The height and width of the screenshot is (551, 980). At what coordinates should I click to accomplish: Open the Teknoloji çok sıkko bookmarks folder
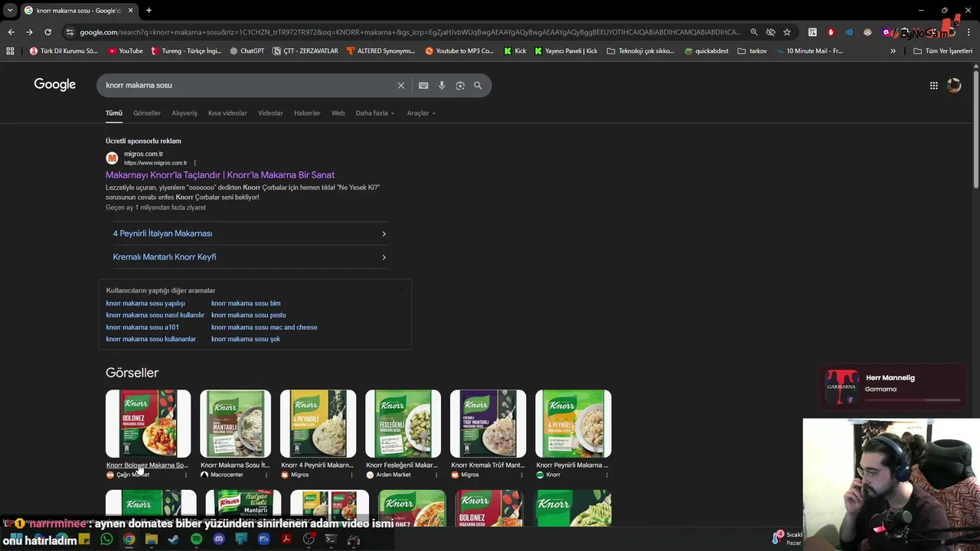(640, 51)
